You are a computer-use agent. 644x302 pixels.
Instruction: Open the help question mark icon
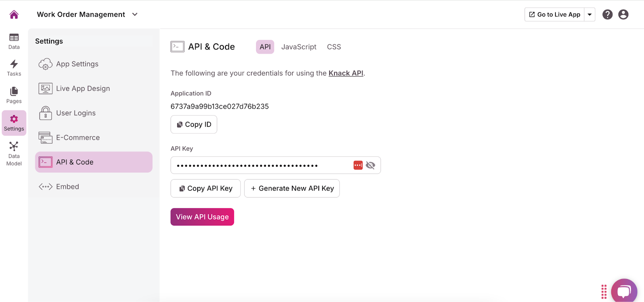(607, 14)
